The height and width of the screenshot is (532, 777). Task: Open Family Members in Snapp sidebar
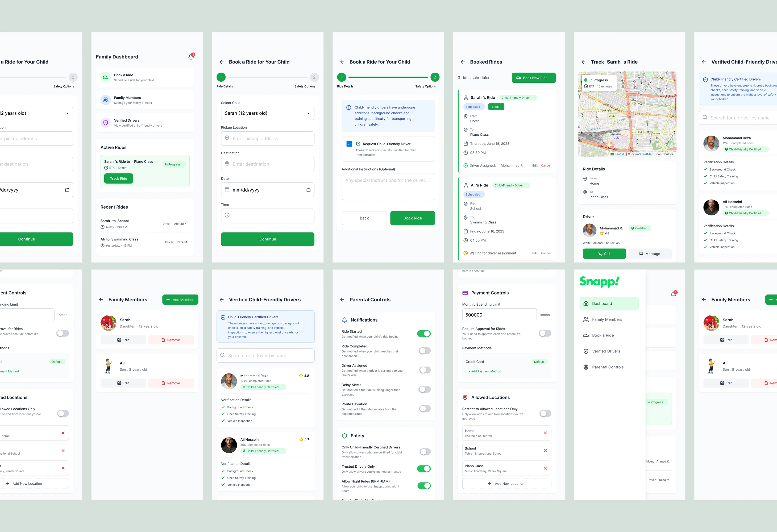(x=609, y=319)
